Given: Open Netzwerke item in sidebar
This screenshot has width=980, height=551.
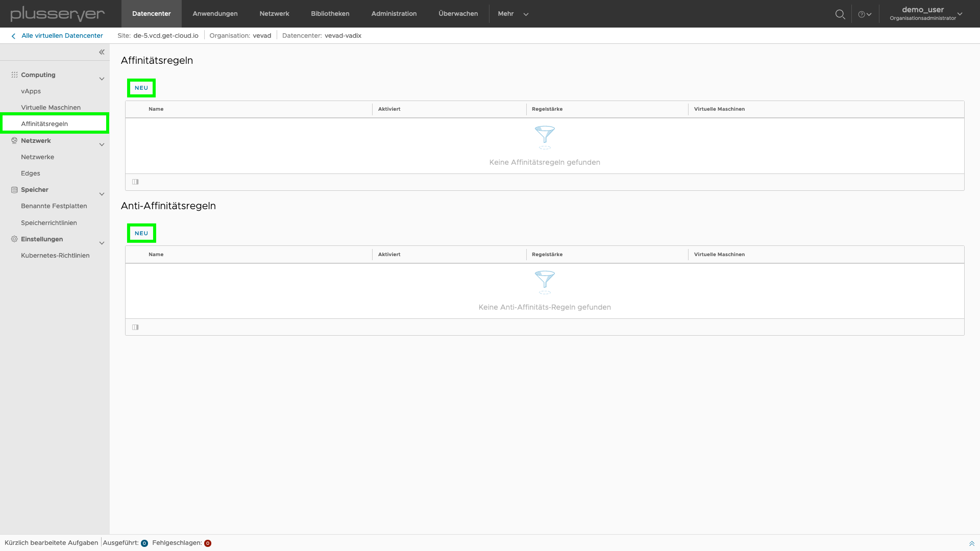Looking at the screenshot, I should [x=37, y=157].
